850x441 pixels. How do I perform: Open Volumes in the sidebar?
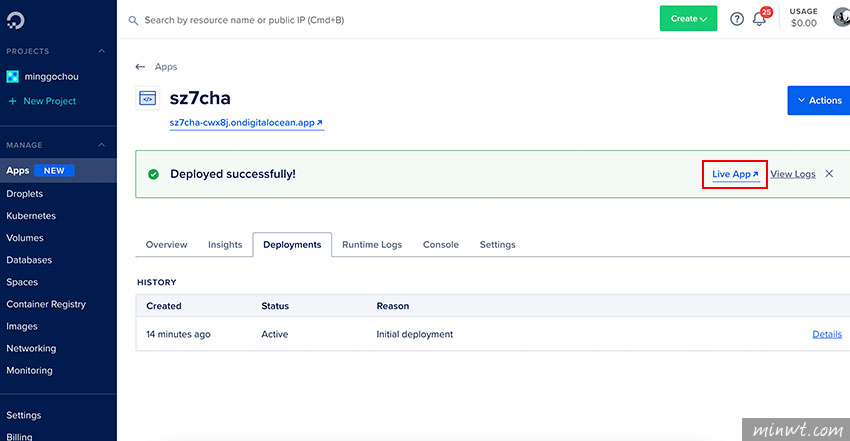point(24,238)
